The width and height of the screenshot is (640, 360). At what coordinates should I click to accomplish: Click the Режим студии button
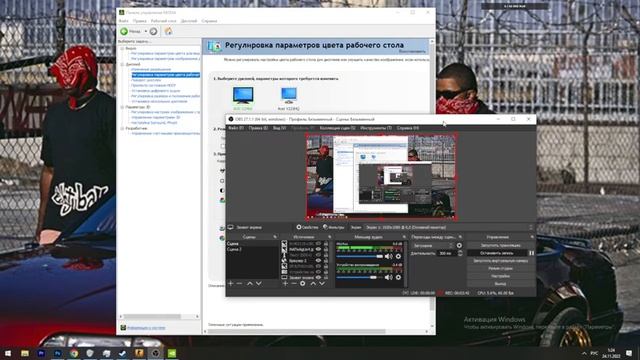click(500, 269)
